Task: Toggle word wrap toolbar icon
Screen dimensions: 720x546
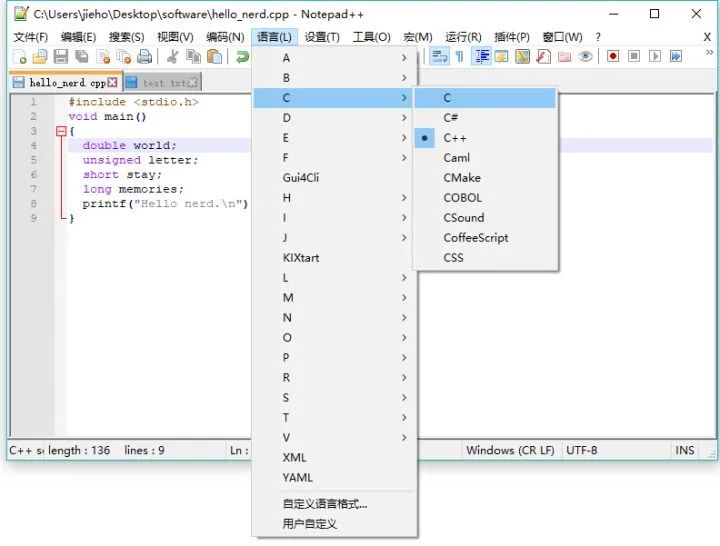Action: pyautogui.click(x=439, y=56)
